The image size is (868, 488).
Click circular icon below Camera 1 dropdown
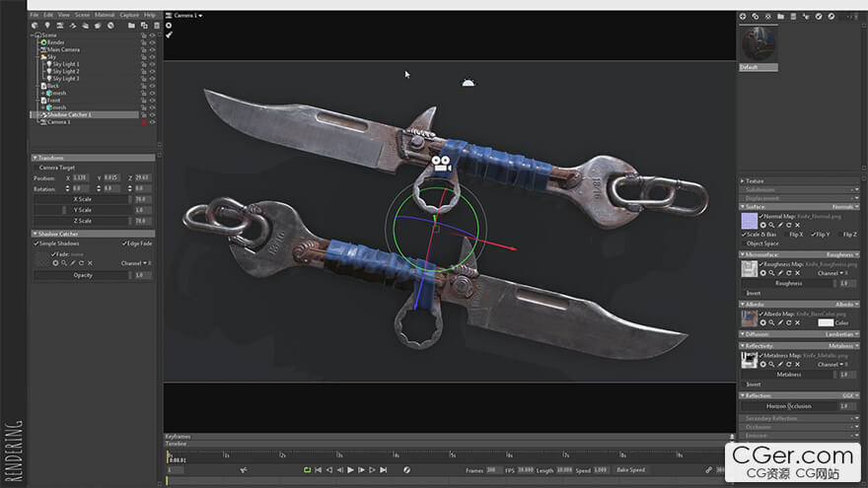click(x=169, y=26)
